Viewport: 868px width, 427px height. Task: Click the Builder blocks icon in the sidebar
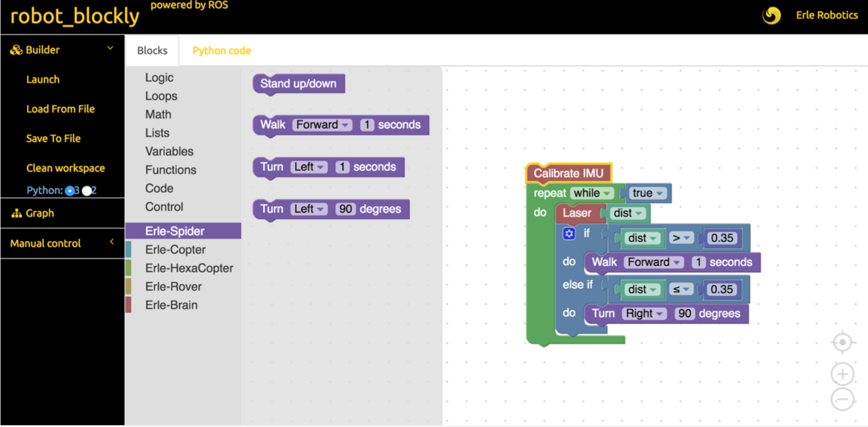[x=16, y=50]
